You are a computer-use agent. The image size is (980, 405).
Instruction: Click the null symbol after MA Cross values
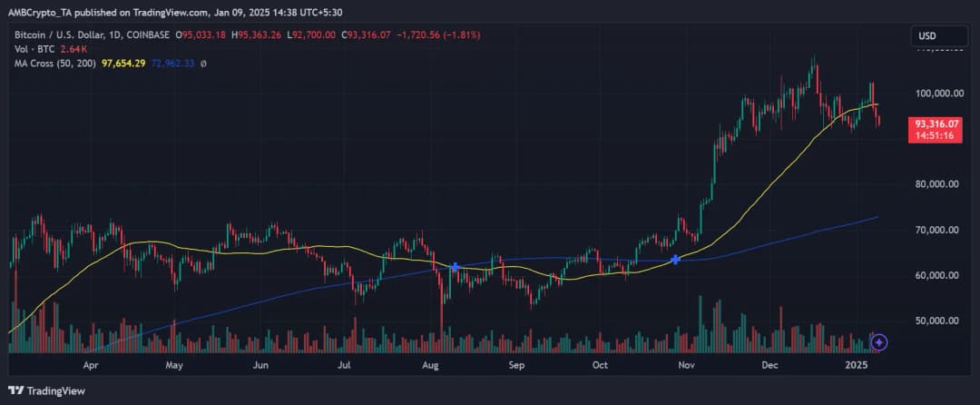(203, 64)
